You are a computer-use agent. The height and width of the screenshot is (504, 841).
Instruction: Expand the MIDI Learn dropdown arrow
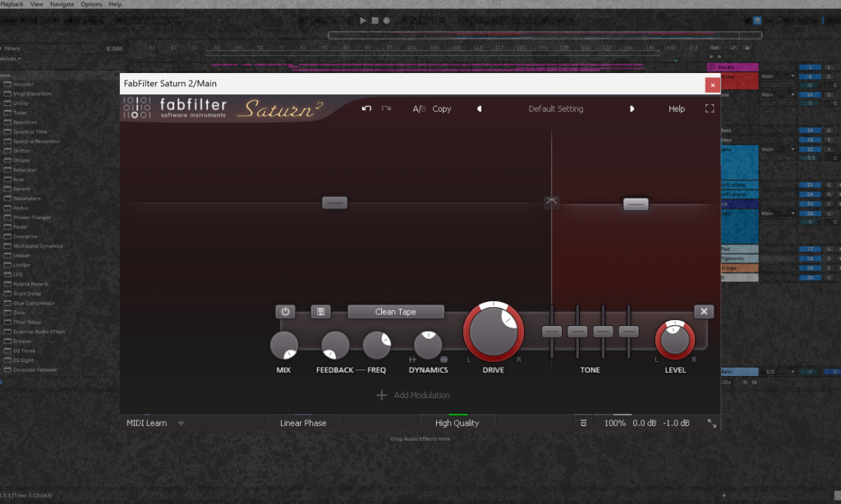coord(181,424)
